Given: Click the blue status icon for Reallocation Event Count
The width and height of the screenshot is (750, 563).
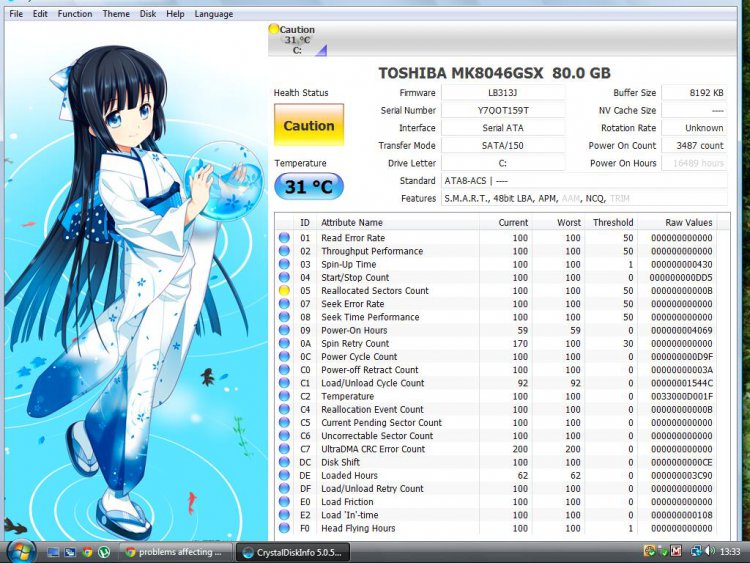Looking at the screenshot, I should pos(284,409).
